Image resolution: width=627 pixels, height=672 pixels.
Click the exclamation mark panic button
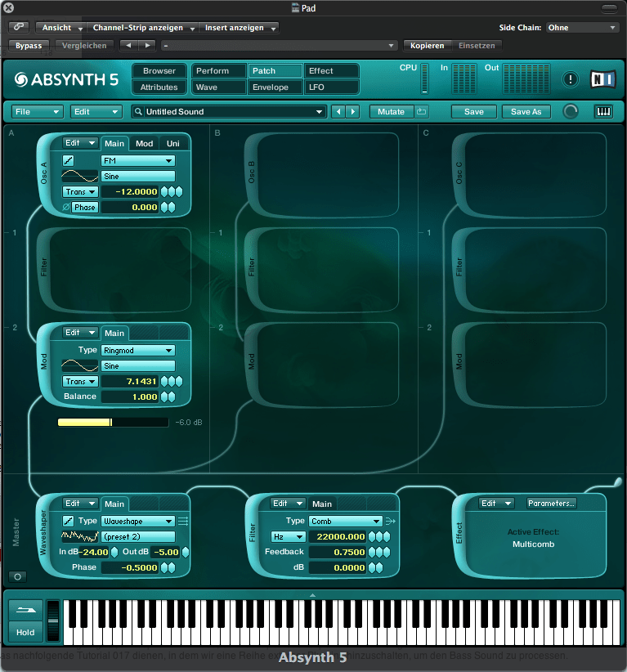[570, 79]
